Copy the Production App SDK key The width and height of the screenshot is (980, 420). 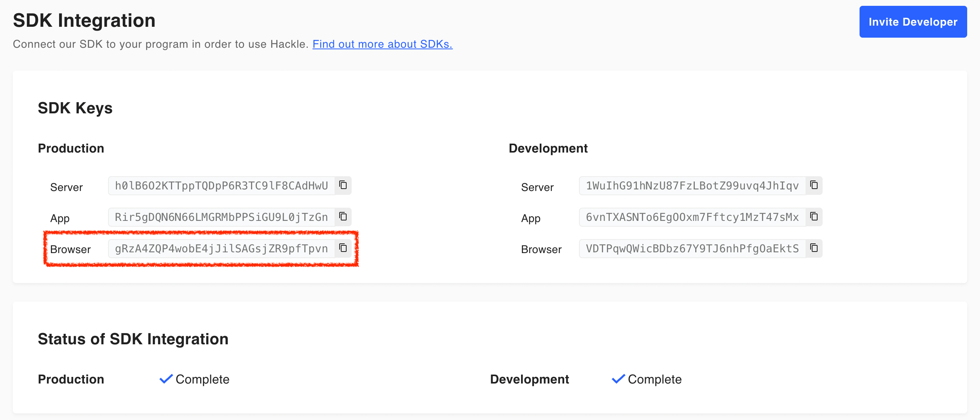tap(343, 217)
